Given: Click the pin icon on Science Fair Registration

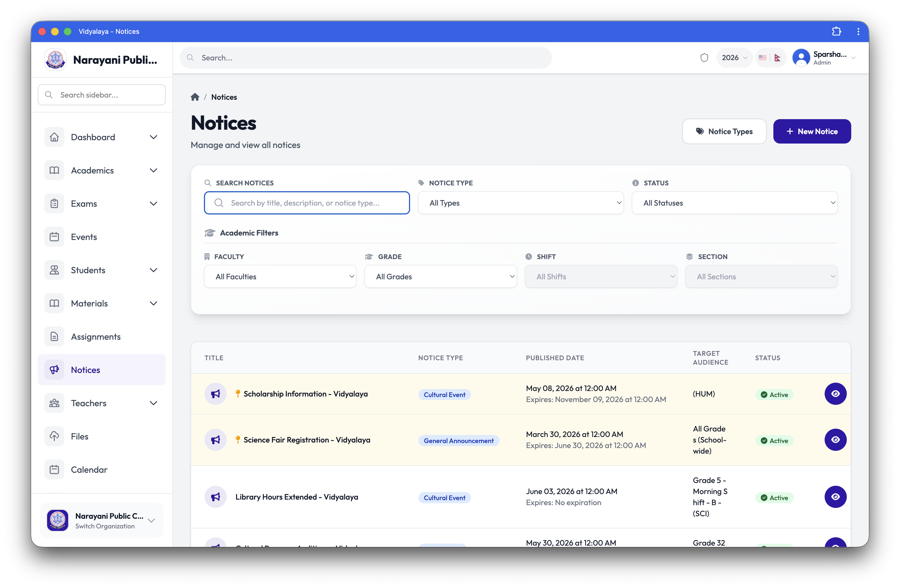Looking at the screenshot, I should coord(238,440).
